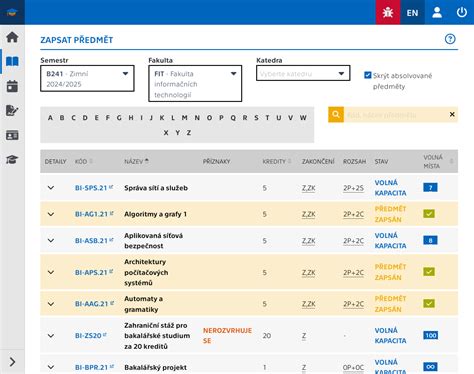Open the Semestr dropdown B241
The width and height of the screenshot is (474, 374).
coord(87,78)
